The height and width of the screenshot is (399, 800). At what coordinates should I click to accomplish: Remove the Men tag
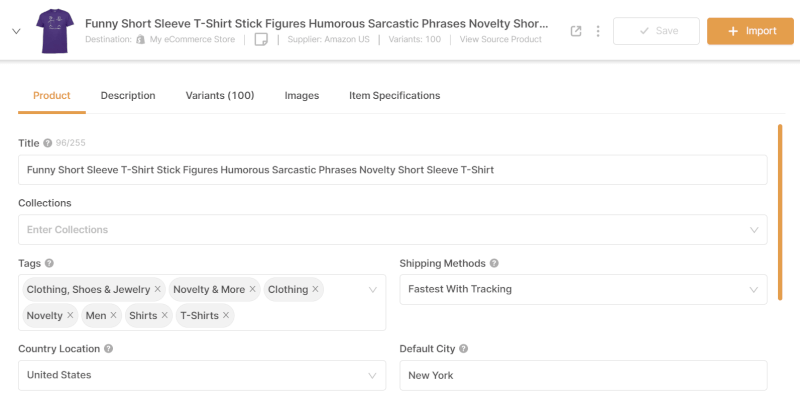coord(113,315)
